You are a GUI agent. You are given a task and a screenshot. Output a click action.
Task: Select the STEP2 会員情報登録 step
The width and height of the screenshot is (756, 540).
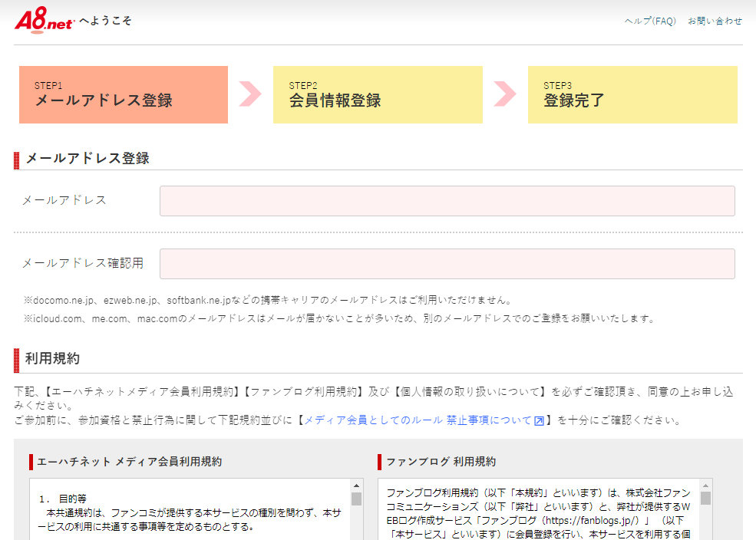pos(378,94)
